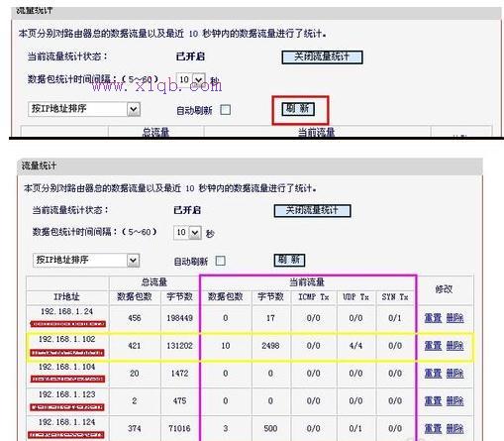The width and height of the screenshot is (504, 441).
Task: Enable 自动刷新 checkbox in the top panel
Action: (x=225, y=110)
